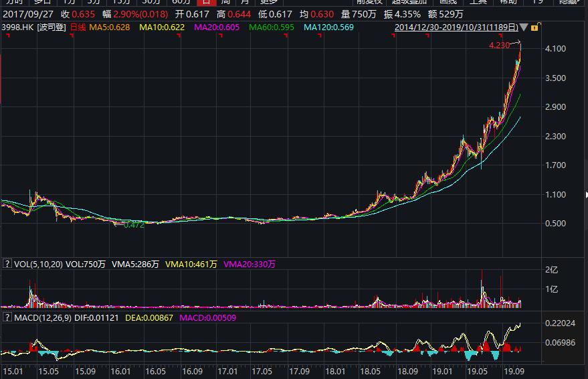Click the green MA60:0.595 indicator label

click(x=272, y=27)
